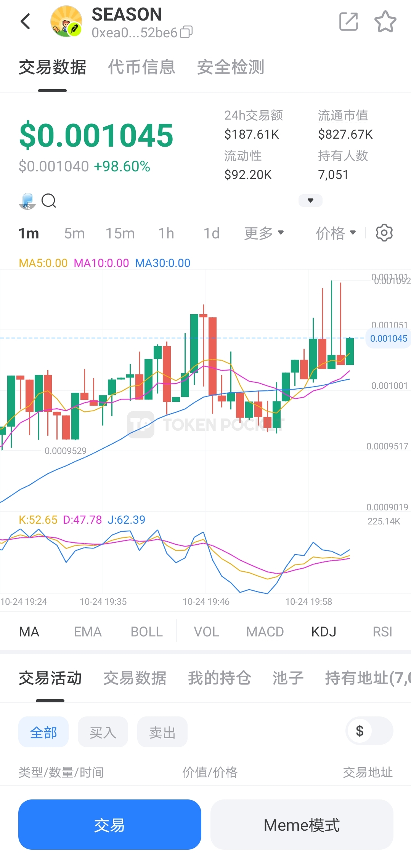Tap the back arrow icon
This screenshot has height=868, width=411.
point(26,21)
